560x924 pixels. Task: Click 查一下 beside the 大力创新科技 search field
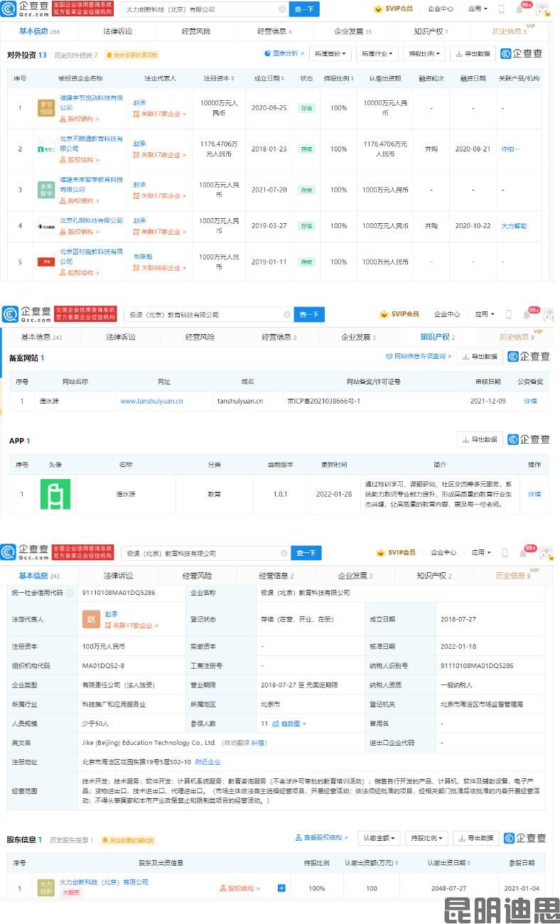point(304,9)
